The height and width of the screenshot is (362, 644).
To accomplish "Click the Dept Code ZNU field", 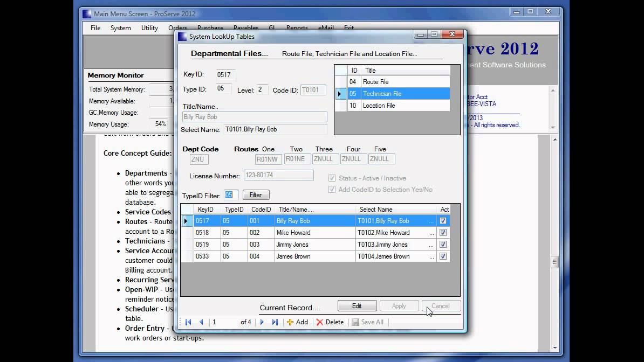I will (x=199, y=159).
